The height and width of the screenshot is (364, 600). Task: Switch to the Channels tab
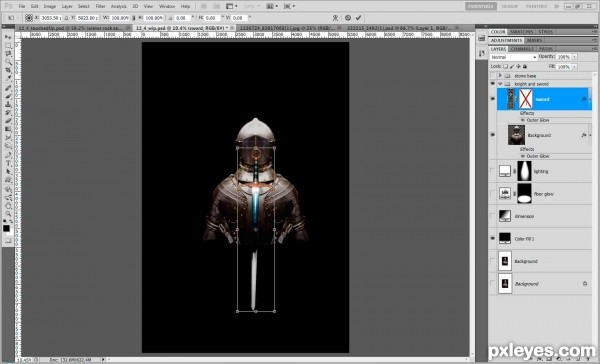click(x=522, y=49)
